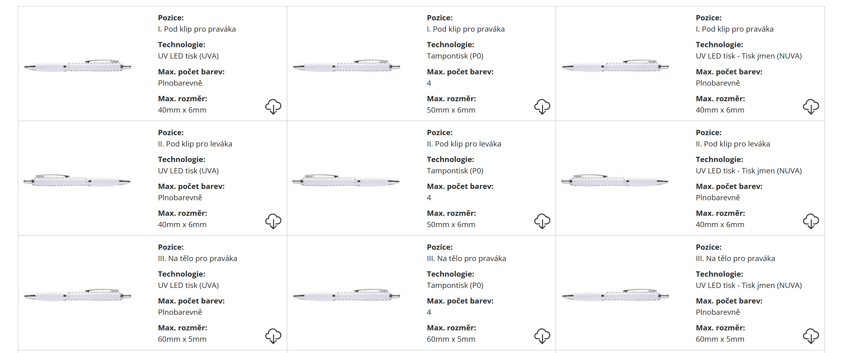This screenshot has height=353, width=868.
Task: Open pen image for Tampontisk left-handed under-clip position
Action: pyautogui.click(x=346, y=181)
